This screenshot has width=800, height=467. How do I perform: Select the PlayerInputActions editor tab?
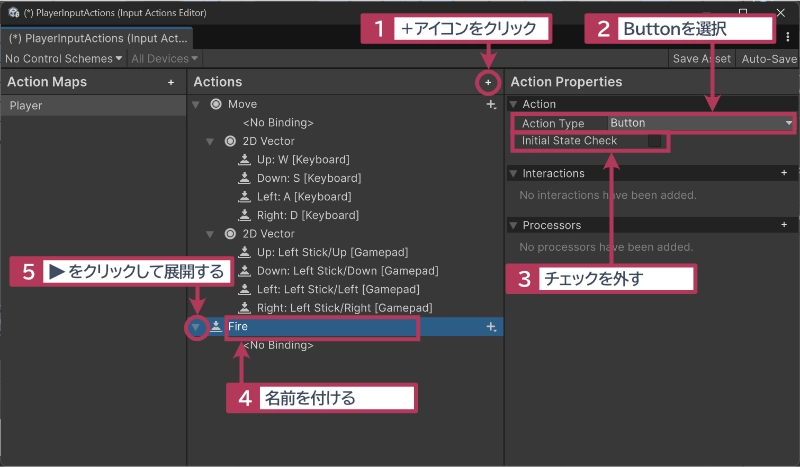[98, 38]
